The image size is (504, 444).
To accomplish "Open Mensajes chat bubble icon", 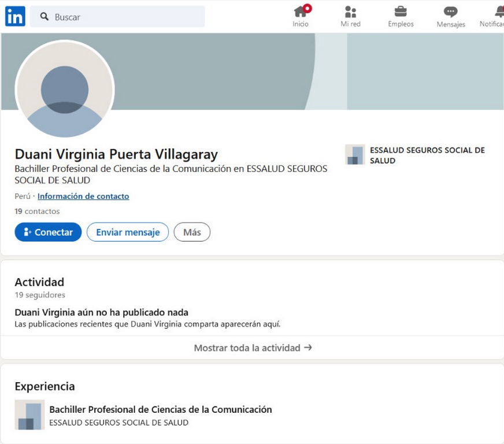I will click(x=451, y=12).
